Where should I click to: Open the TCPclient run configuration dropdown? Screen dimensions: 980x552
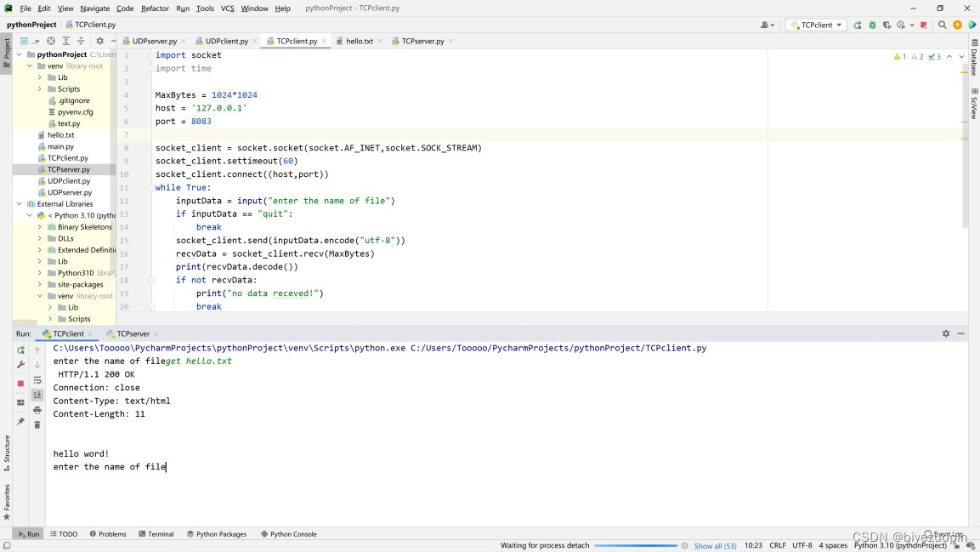coord(815,26)
